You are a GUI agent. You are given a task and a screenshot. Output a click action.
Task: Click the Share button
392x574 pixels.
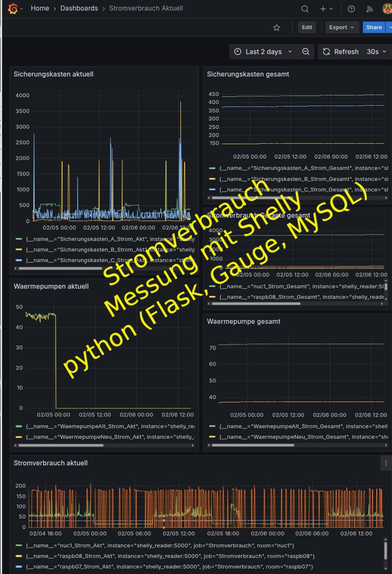374,27
